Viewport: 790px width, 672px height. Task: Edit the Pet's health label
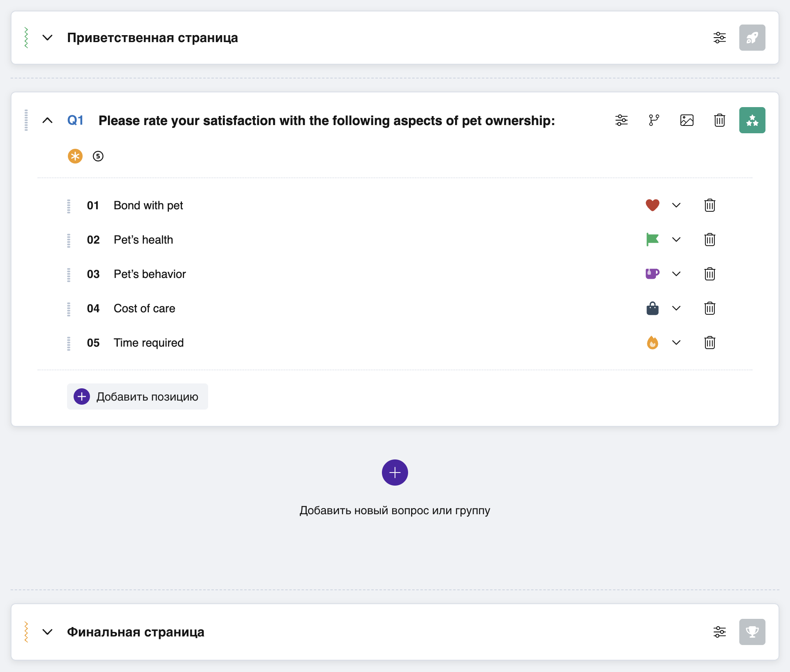click(x=144, y=240)
